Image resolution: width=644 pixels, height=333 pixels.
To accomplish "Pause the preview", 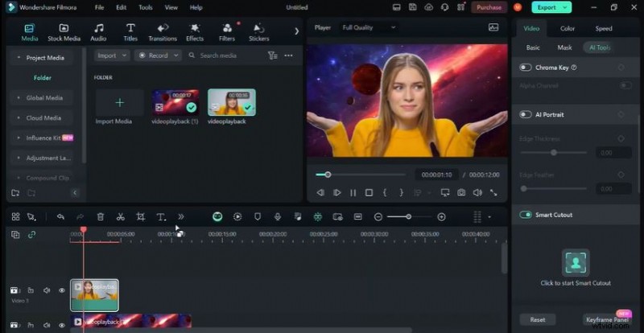I will (x=353, y=192).
